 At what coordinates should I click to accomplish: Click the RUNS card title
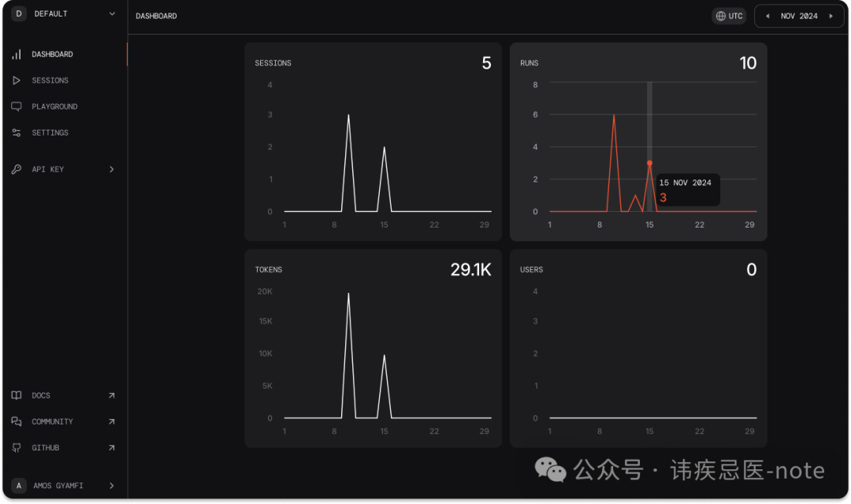(530, 63)
